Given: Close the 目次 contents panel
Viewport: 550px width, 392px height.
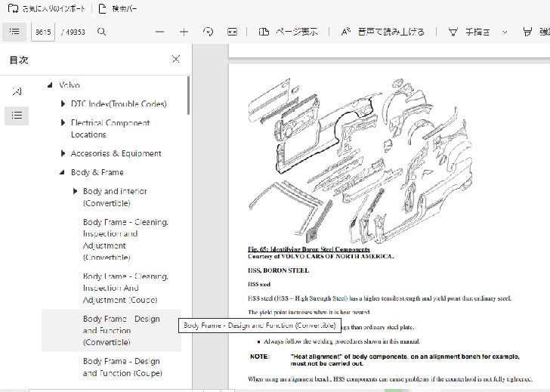Looking at the screenshot, I should click(x=176, y=59).
